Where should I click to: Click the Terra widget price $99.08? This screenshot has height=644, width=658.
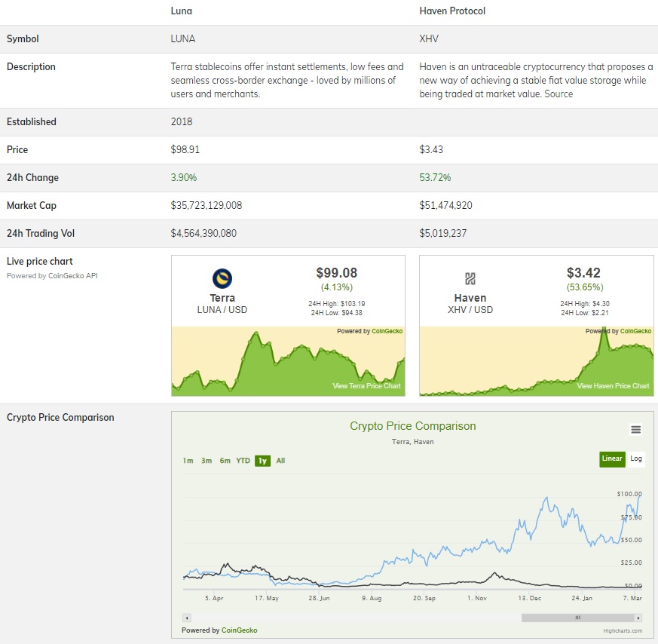(337, 273)
